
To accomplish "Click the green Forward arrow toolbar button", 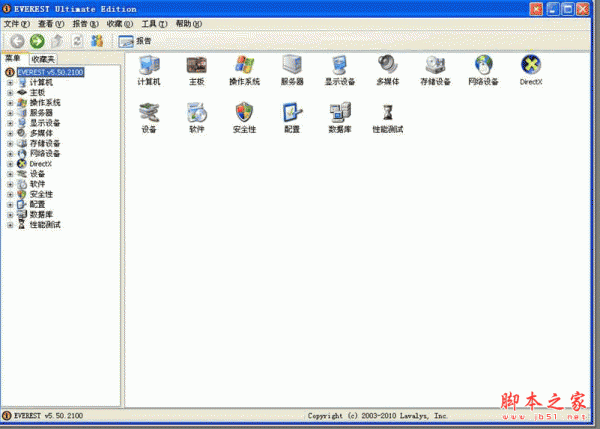I will (37, 41).
